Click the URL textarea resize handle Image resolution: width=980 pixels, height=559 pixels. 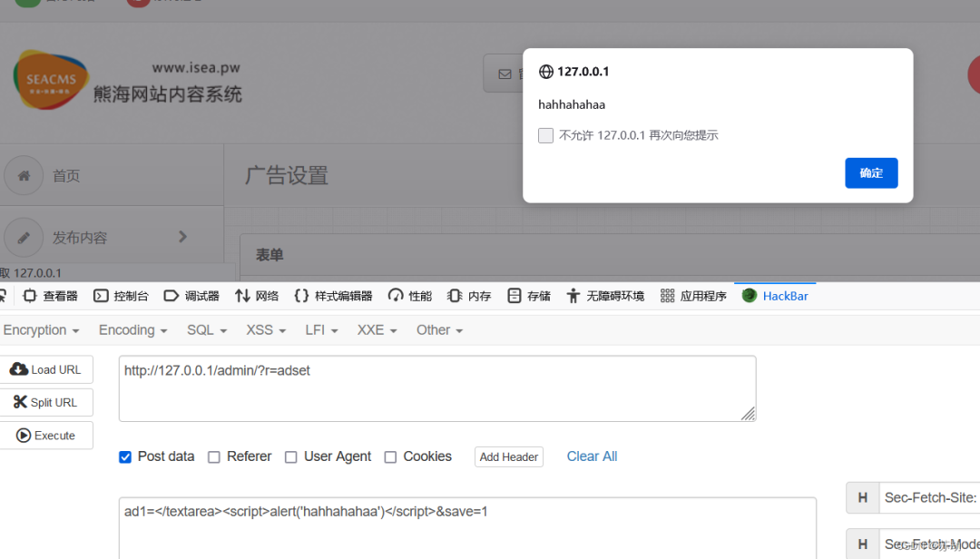748,414
